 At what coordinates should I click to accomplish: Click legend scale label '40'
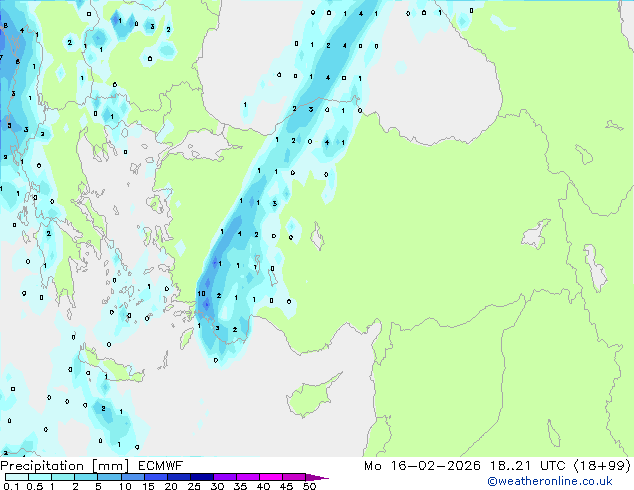point(263,486)
